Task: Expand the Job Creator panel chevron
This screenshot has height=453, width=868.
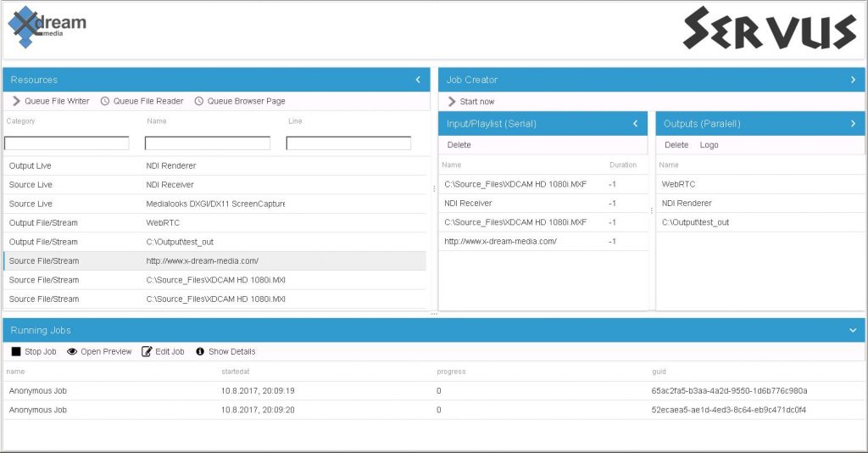Action: click(x=853, y=80)
